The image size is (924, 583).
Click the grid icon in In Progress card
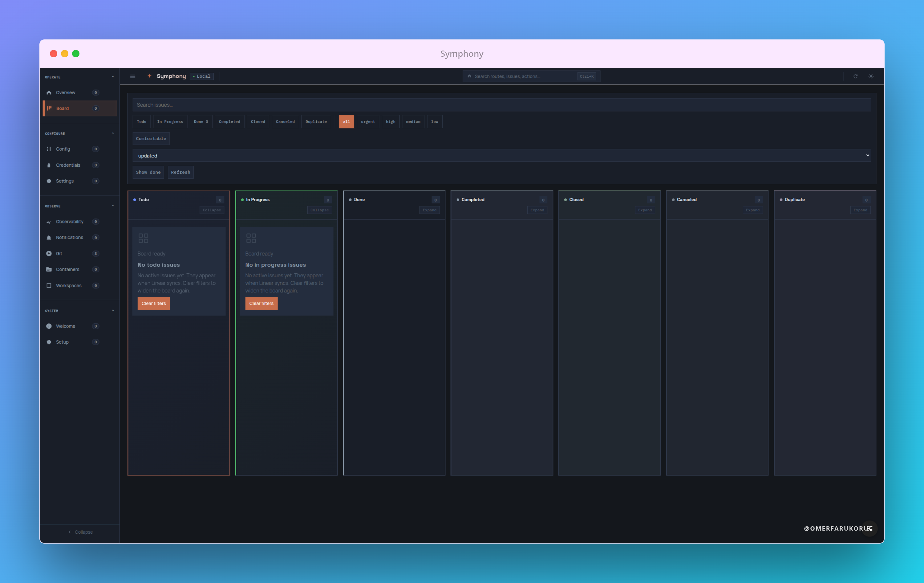tap(251, 238)
